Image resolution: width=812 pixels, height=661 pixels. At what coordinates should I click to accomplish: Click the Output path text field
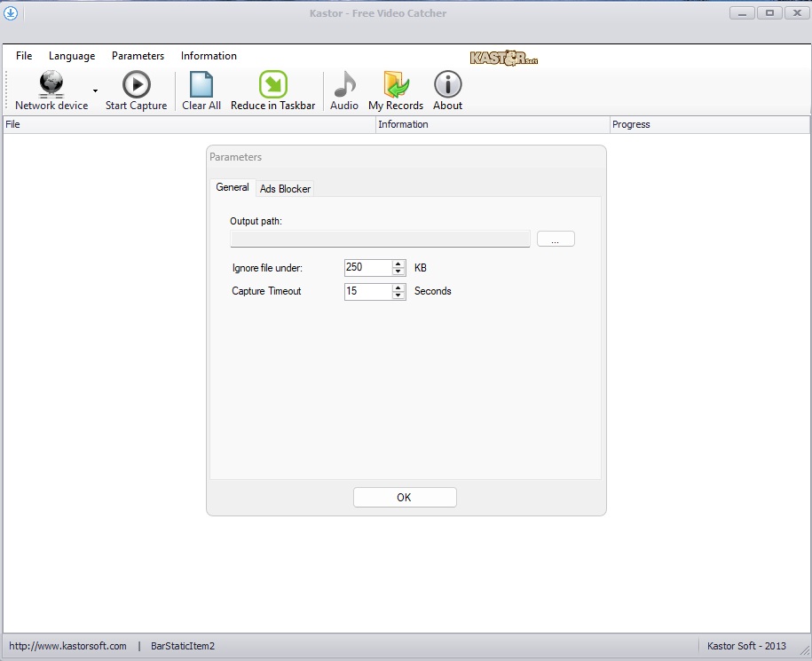pos(380,240)
